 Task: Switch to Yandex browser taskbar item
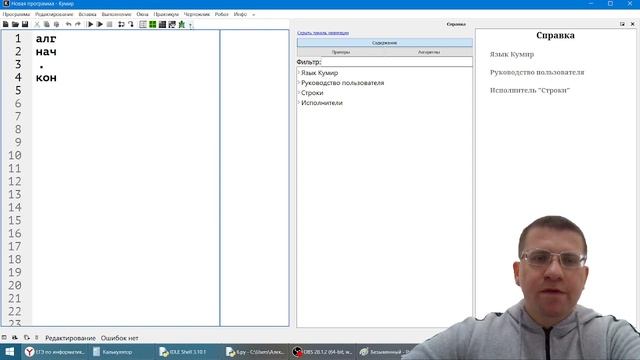(54, 352)
